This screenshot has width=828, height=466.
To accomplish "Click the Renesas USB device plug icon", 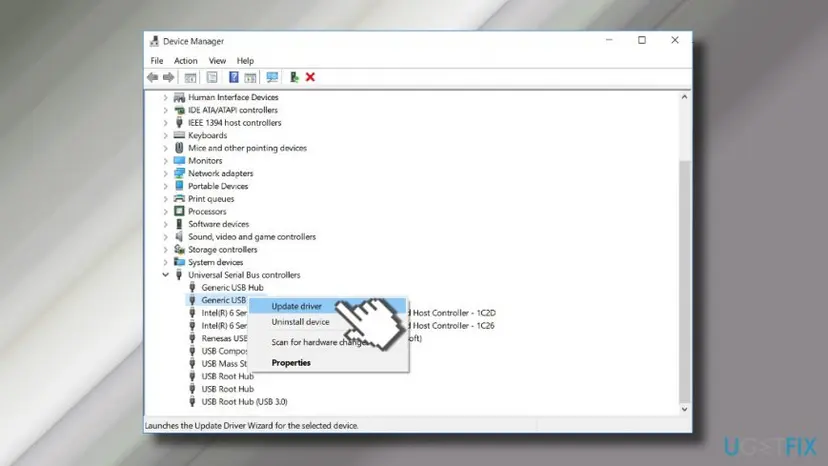I will pos(192,338).
